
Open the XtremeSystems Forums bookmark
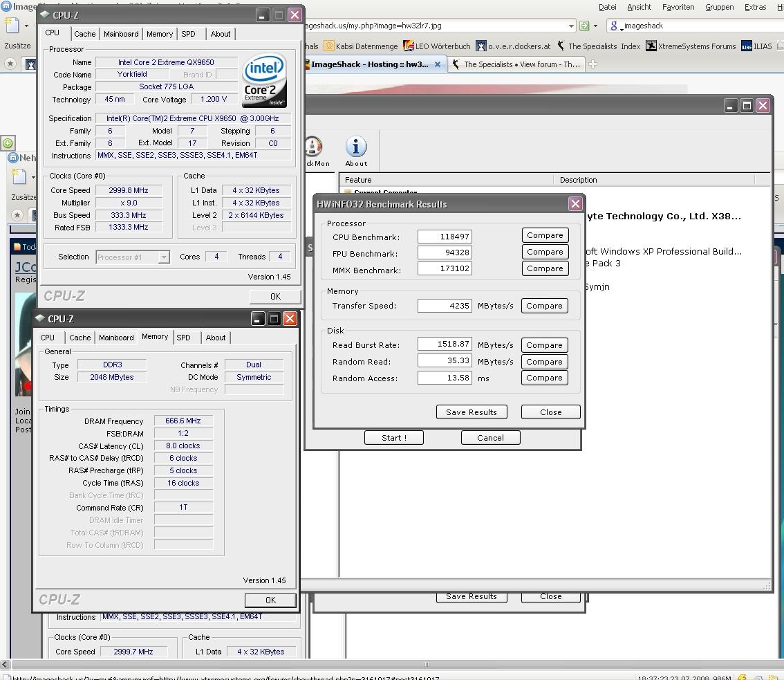pyautogui.click(x=691, y=46)
